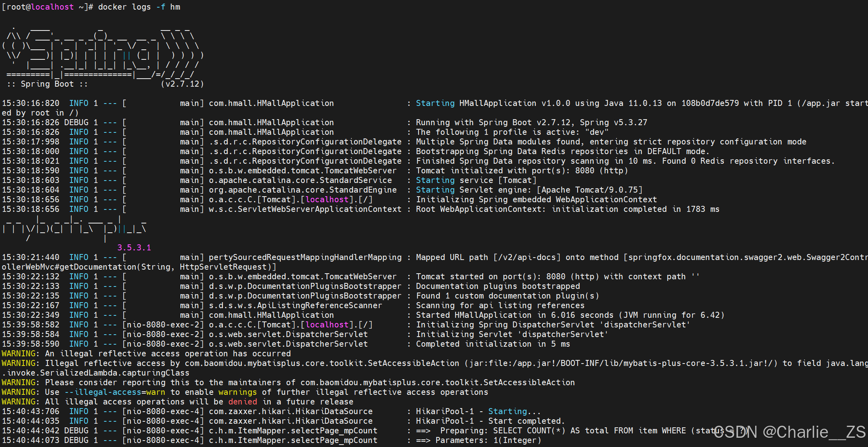Click 'ed by root in /)' continuation line
This screenshot has width=868, height=447.
40,113
